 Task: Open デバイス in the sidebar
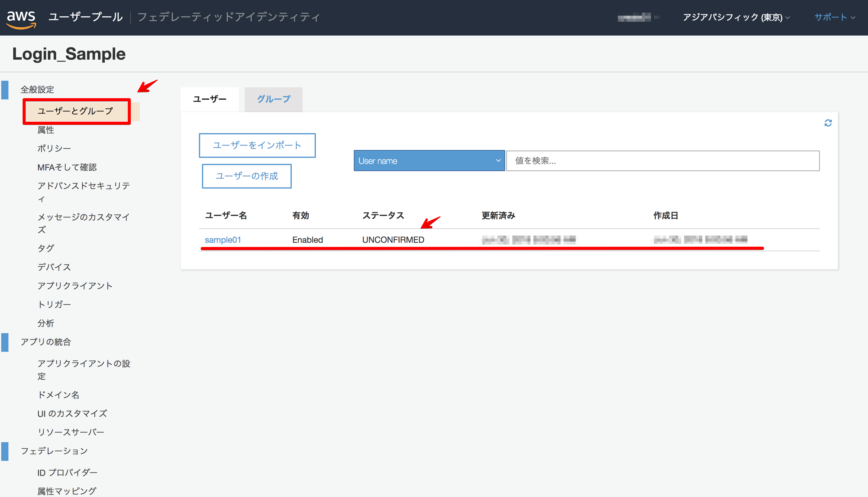point(54,267)
